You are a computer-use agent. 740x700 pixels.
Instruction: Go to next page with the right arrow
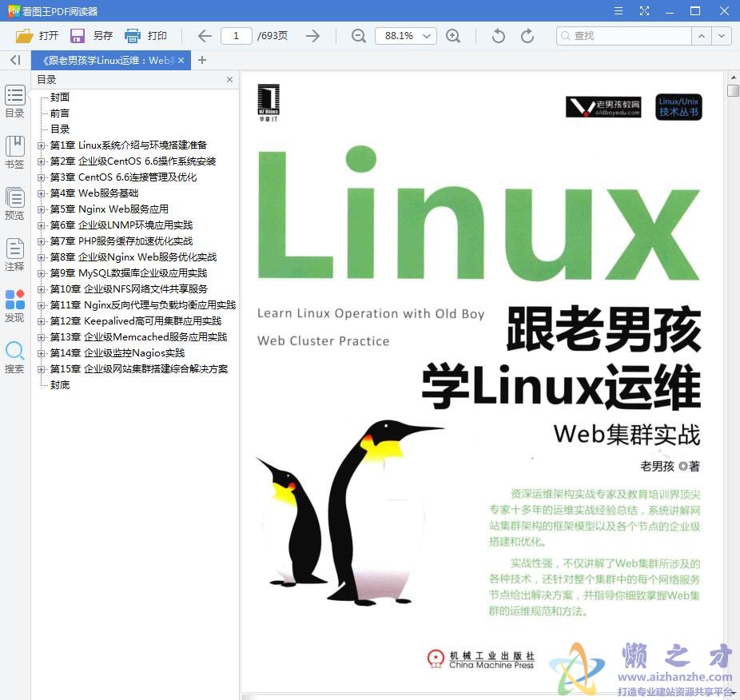coord(312,35)
